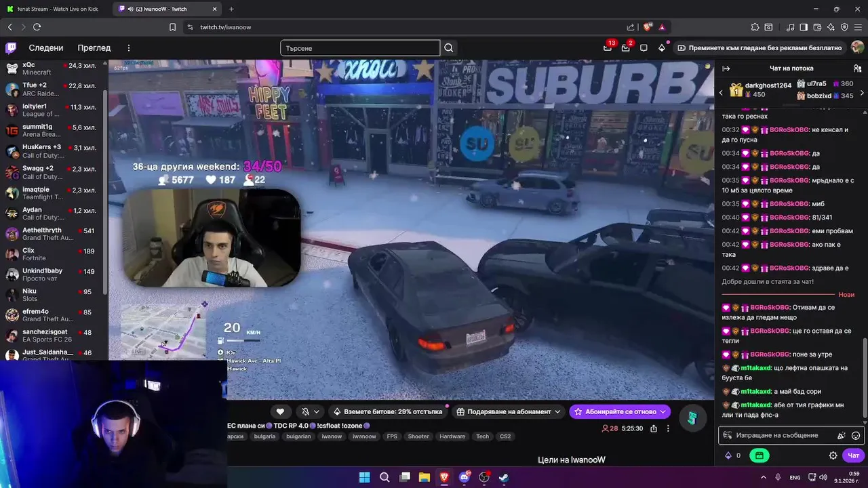Viewport: 868px width, 488px height.
Task: Open Steam from the taskbar
Action: pos(504,477)
